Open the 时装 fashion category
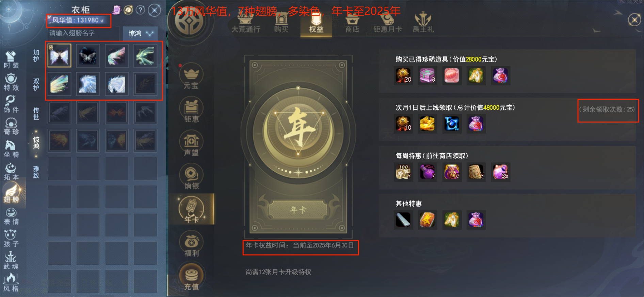The image size is (644, 297). pos(11,59)
